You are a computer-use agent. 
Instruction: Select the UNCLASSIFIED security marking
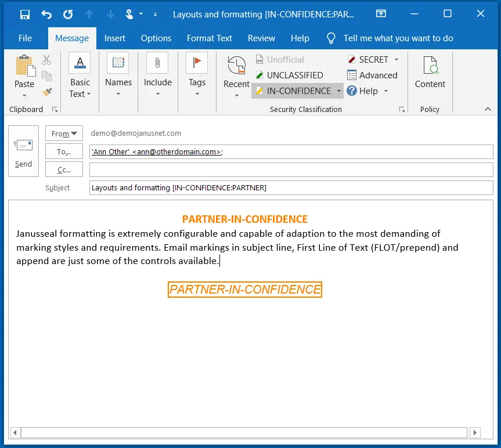point(289,75)
